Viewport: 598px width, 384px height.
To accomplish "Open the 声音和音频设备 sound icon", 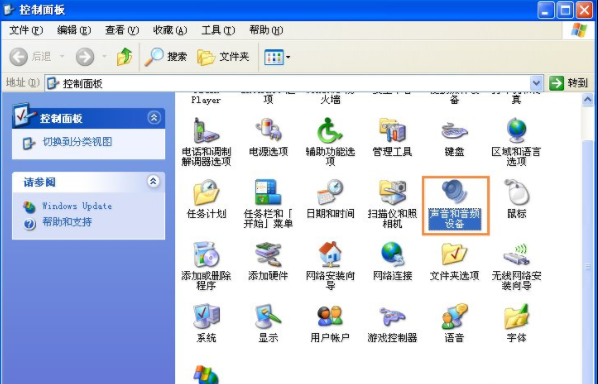I will 455,192.
